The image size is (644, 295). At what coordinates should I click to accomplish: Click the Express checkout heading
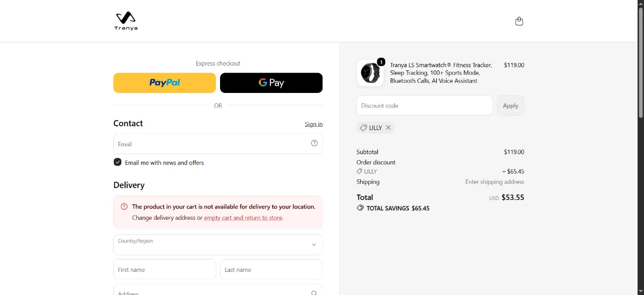coord(218,63)
